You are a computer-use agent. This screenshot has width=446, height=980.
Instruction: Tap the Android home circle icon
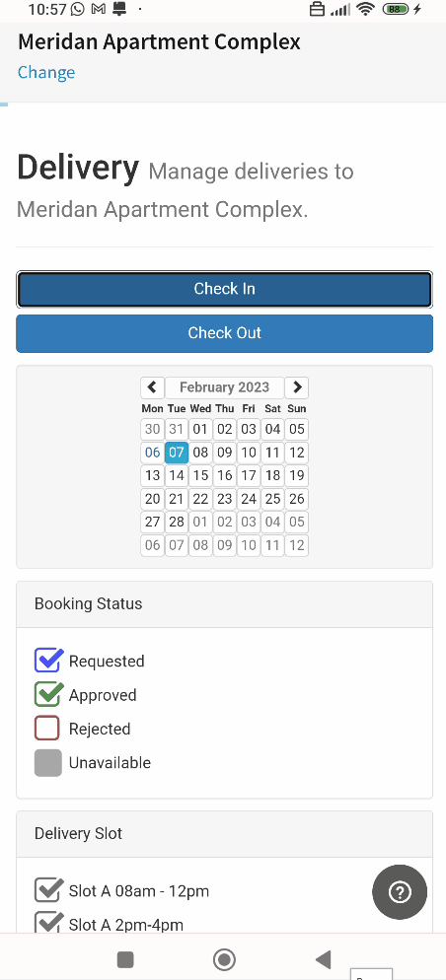[224, 959]
